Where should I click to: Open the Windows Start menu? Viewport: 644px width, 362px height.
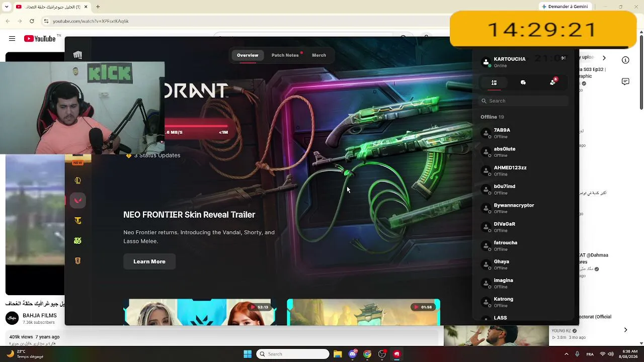click(x=248, y=354)
